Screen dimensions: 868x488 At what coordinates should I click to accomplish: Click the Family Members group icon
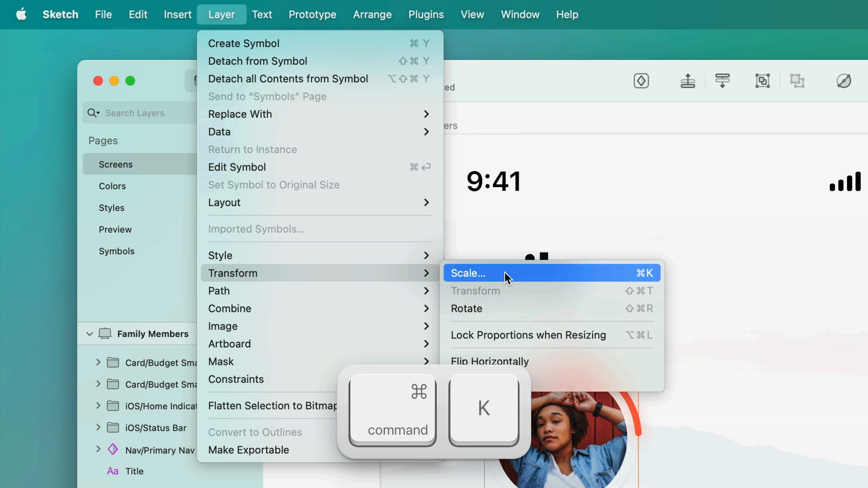point(105,334)
